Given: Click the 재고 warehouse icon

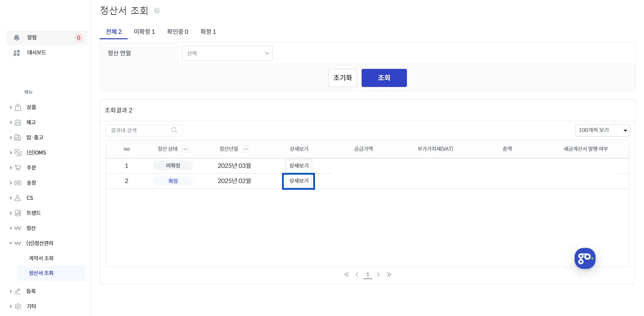Looking at the screenshot, I should pyautogui.click(x=18, y=122).
